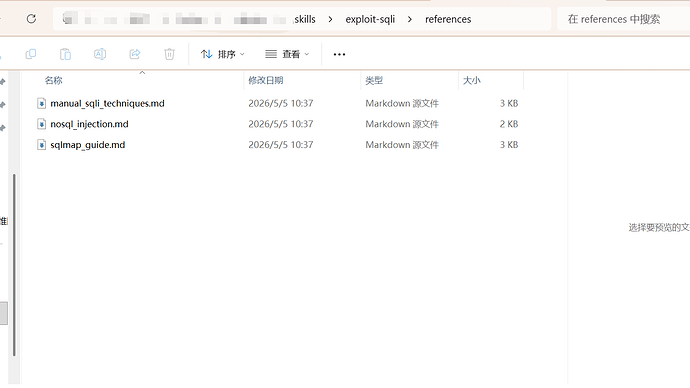
Task: Click the references breadcrumb segment
Action: [448, 19]
